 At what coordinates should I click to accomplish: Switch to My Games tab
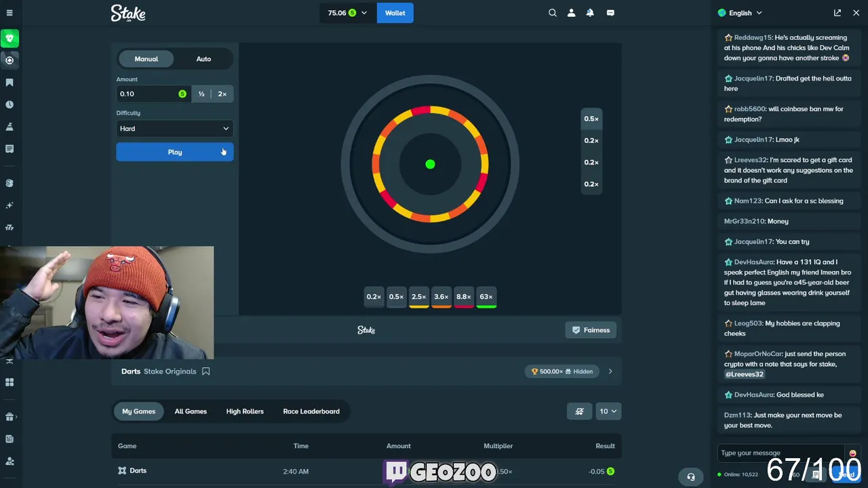[x=138, y=411]
